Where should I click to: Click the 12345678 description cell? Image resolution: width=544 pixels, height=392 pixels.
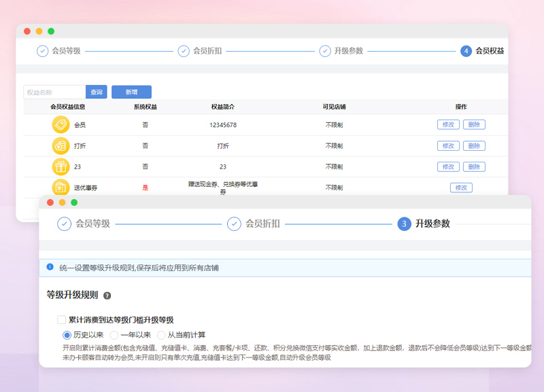[223, 125]
